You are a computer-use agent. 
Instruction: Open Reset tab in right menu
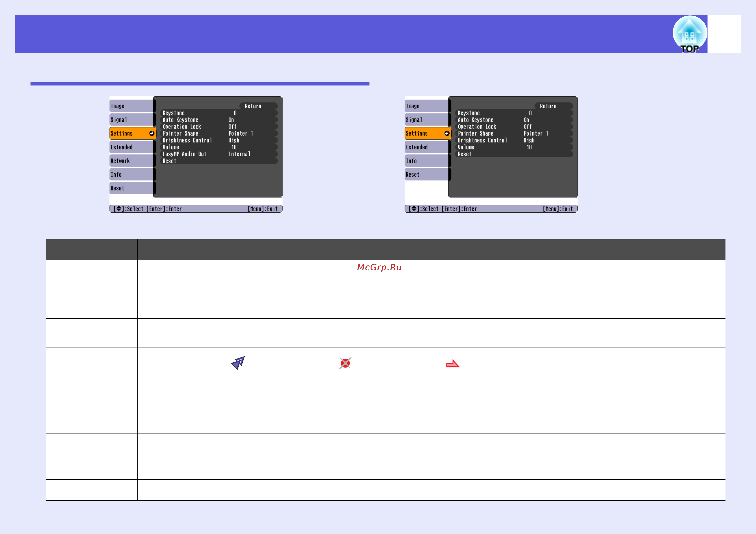[x=426, y=175]
